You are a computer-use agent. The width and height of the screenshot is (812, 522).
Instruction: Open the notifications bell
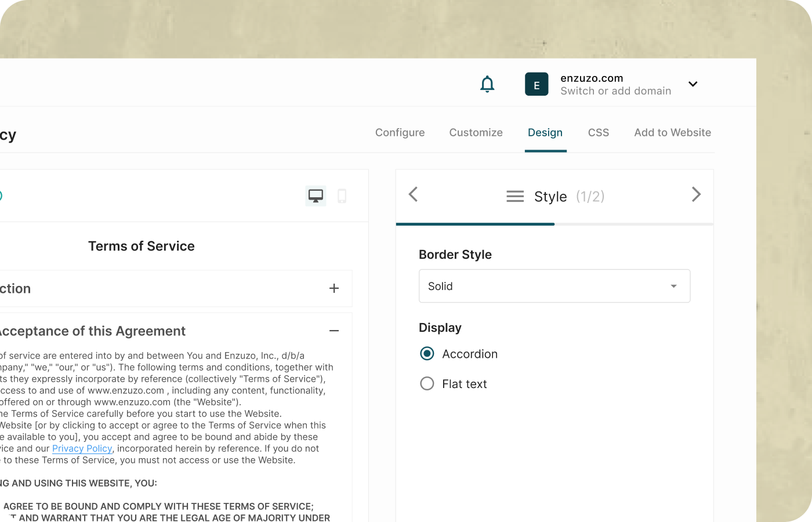click(x=487, y=84)
